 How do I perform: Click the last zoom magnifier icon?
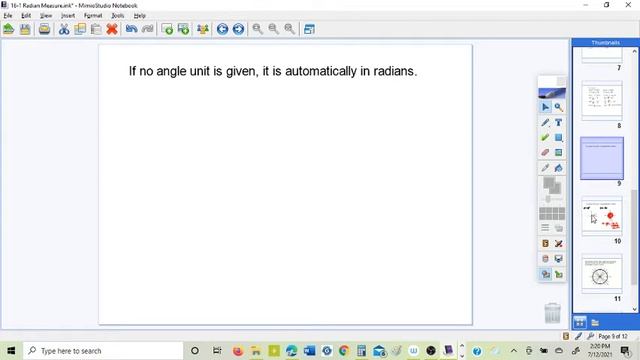289,29
